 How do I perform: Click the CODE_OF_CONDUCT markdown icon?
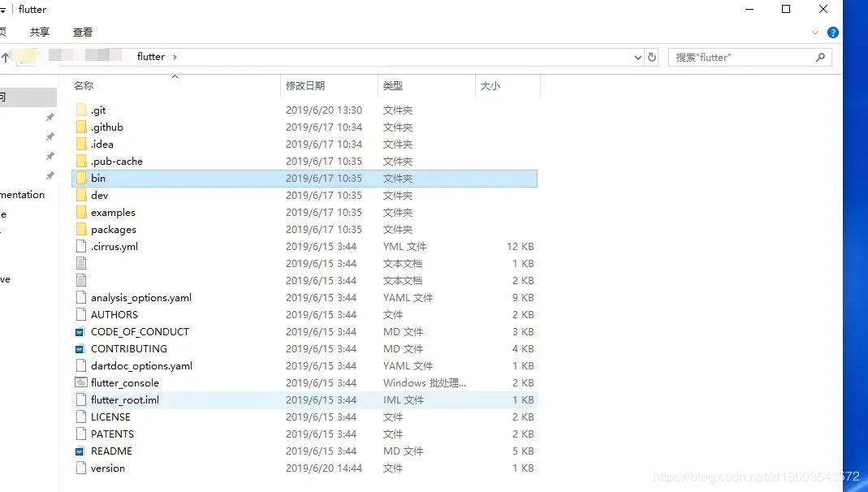(x=80, y=332)
